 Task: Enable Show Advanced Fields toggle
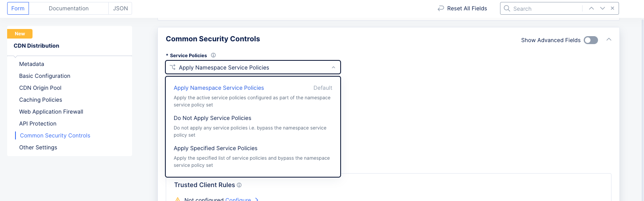pos(590,40)
